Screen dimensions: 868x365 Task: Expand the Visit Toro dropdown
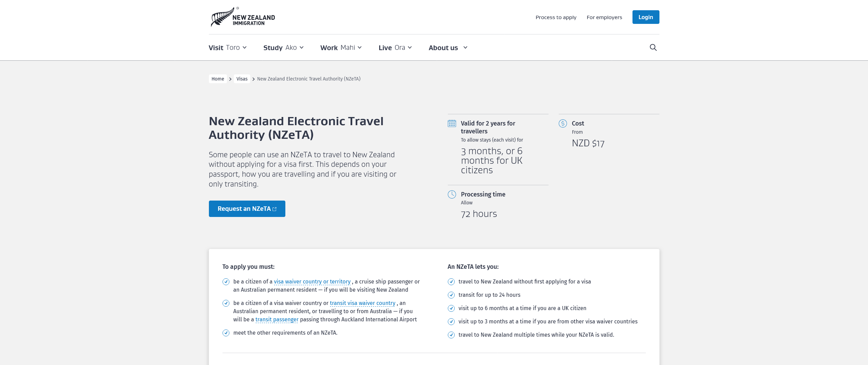(244, 47)
